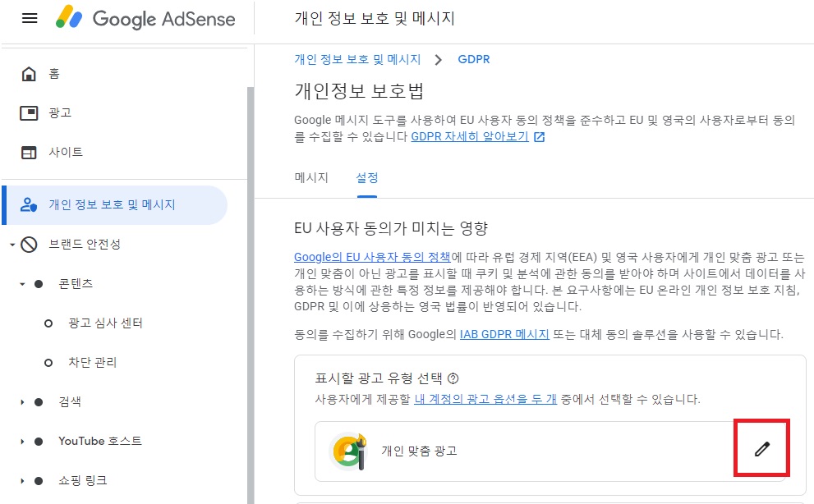The width and height of the screenshot is (814, 504).
Task: Click the block icon beside 브랜드 안전성
Action: point(29,244)
